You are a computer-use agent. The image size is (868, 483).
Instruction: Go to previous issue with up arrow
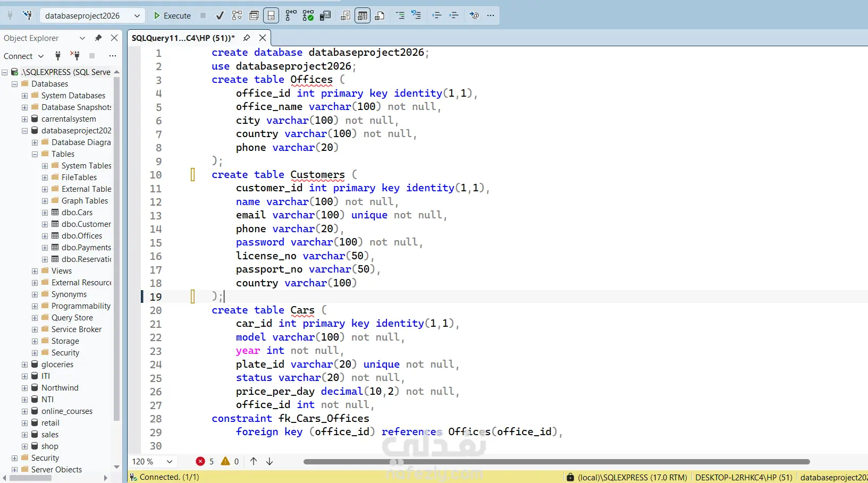pyautogui.click(x=254, y=461)
